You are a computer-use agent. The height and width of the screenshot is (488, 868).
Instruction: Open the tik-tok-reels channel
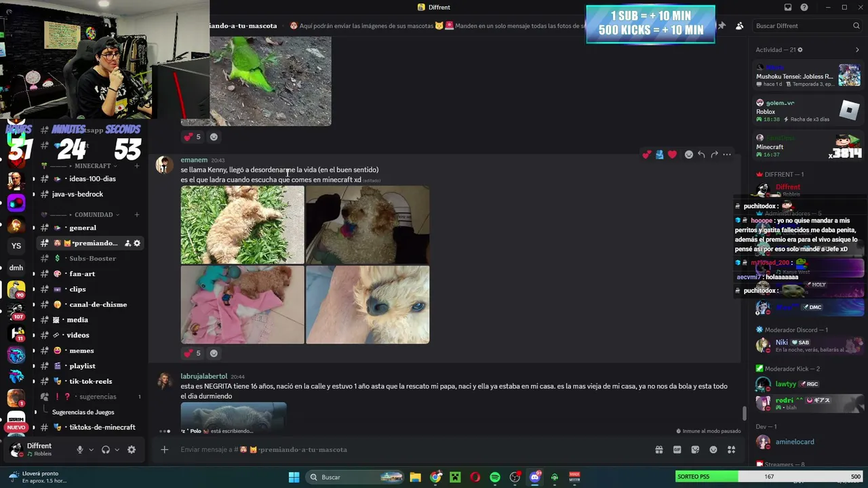90,381
